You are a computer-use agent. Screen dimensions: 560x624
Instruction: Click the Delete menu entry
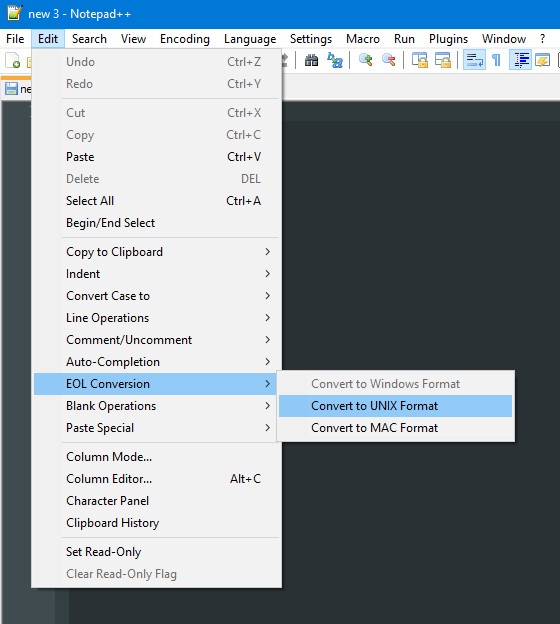155,179
